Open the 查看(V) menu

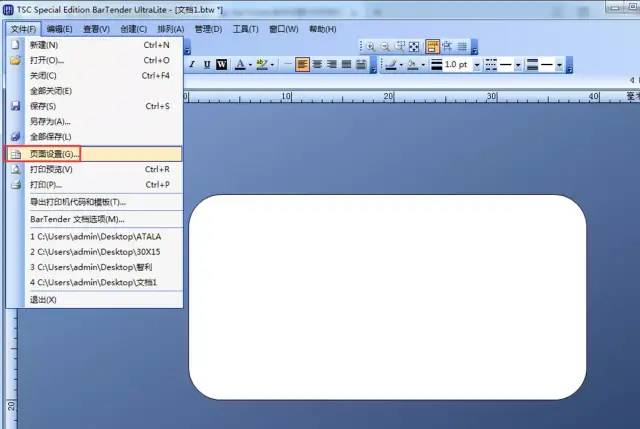(x=96, y=29)
